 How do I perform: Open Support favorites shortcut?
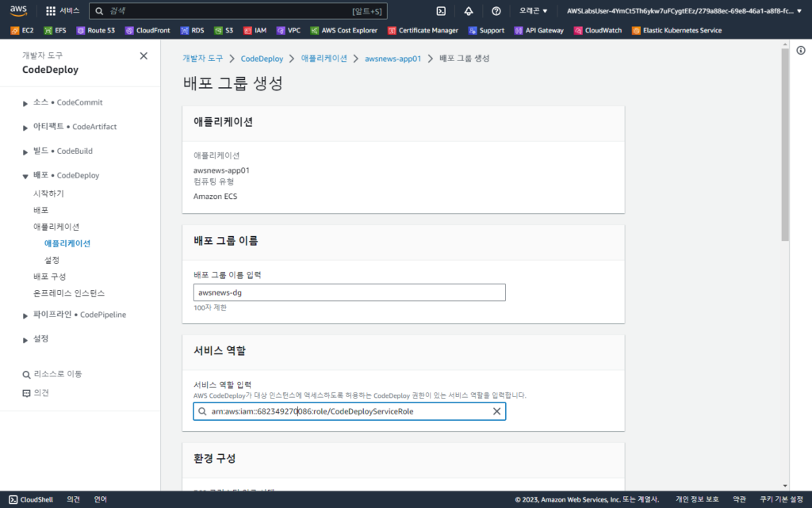pos(486,31)
